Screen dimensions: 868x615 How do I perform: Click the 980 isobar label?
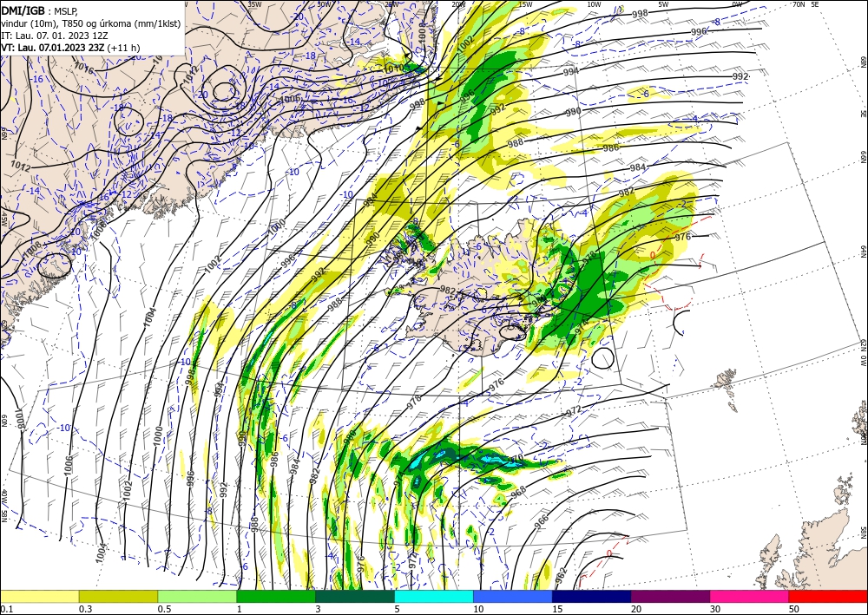click(349, 436)
